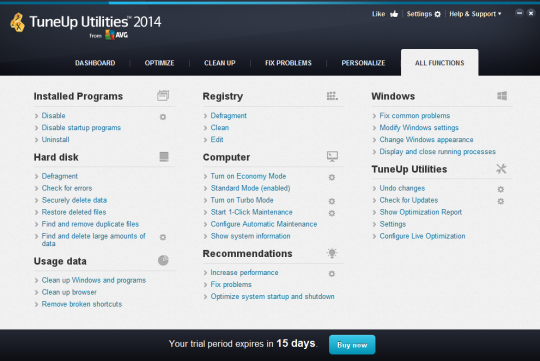Click Show system information
Image resolution: width=540 pixels, height=361 pixels.
click(250, 236)
